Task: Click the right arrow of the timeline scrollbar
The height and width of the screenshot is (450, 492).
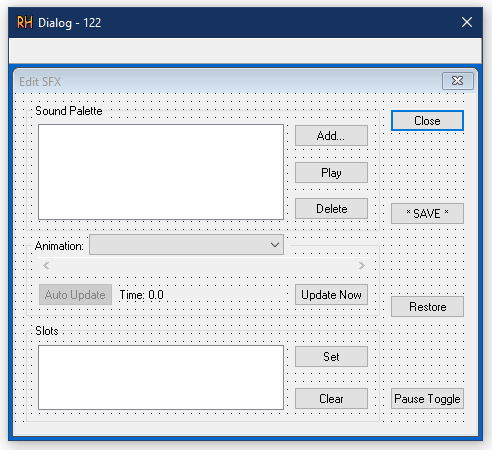Action: coord(362,266)
